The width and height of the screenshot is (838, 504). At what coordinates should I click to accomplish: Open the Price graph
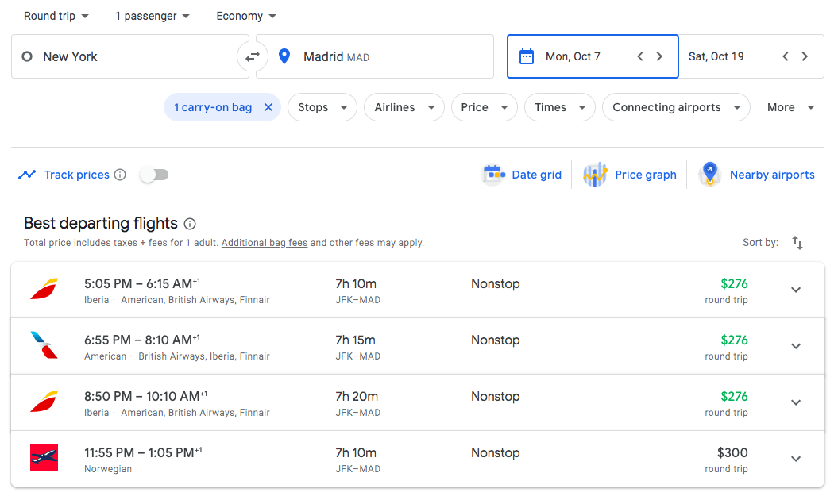(630, 175)
